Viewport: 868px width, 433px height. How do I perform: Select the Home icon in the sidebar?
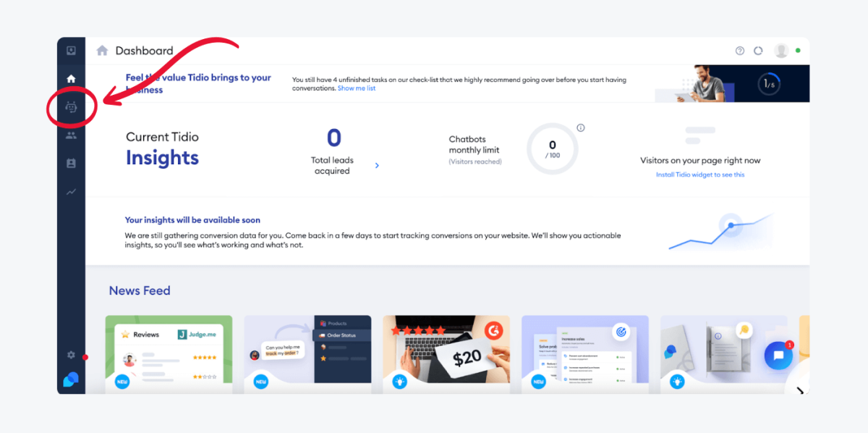coord(71,77)
